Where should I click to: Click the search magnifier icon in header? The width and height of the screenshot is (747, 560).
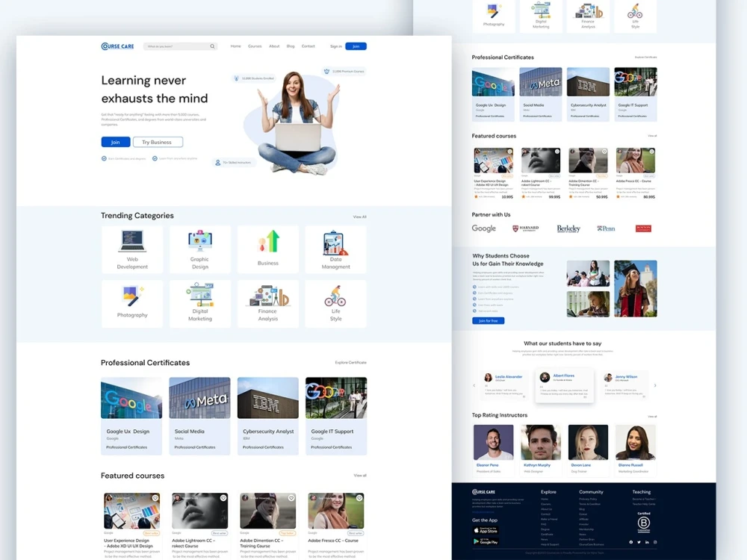212,46
